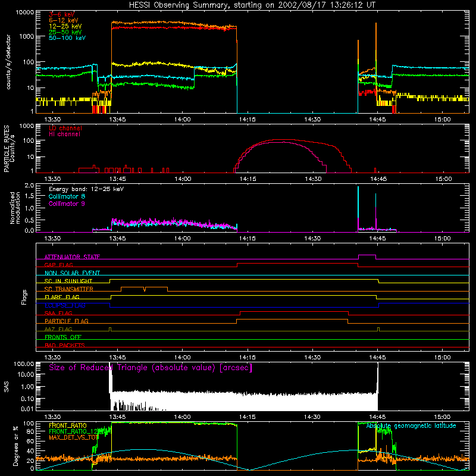Select the GAP_FLAG label

point(58,265)
